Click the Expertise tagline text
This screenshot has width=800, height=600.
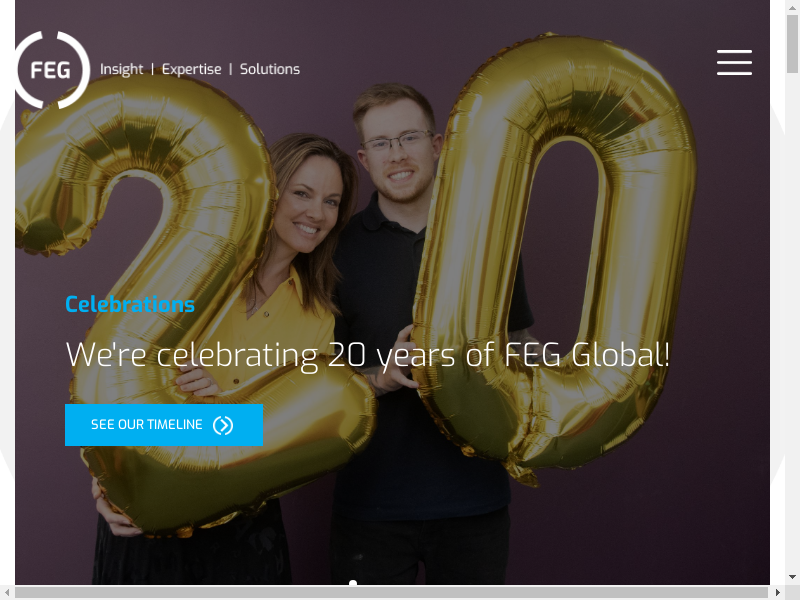191,69
